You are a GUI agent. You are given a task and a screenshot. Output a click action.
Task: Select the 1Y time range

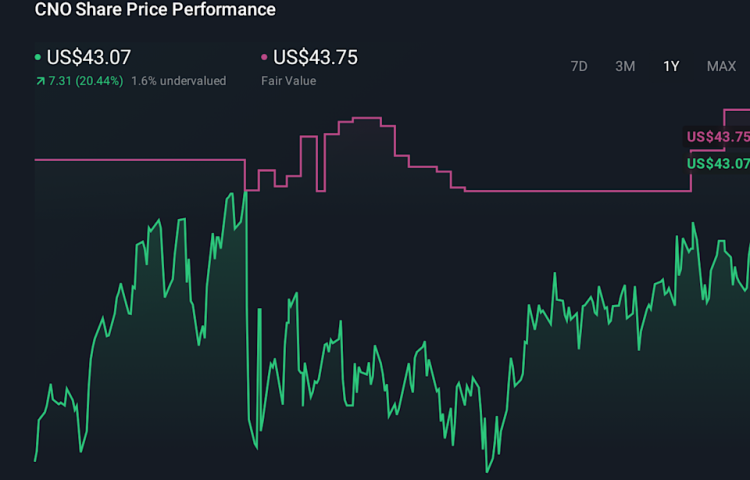pos(671,66)
